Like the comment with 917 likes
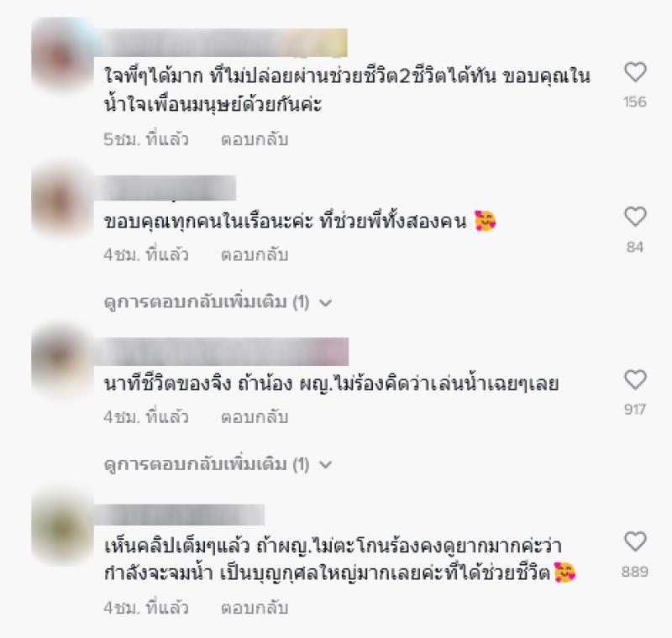The width and height of the screenshot is (672, 638). coord(635,379)
